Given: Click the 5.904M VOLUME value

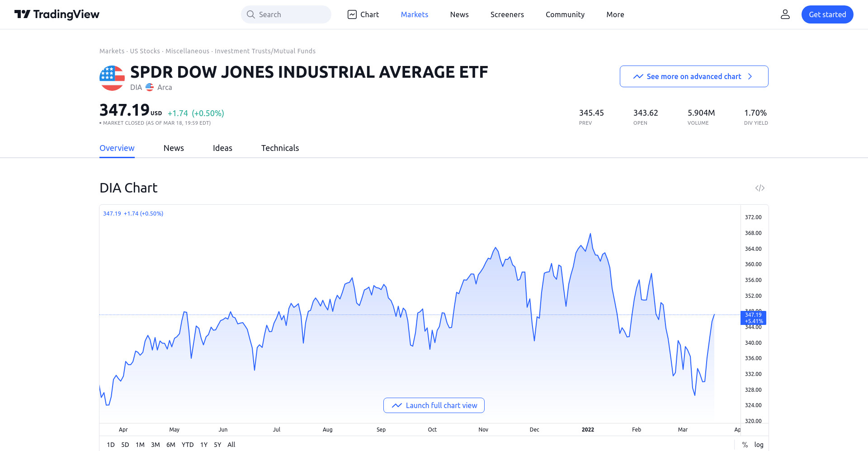Looking at the screenshot, I should pyautogui.click(x=701, y=113).
